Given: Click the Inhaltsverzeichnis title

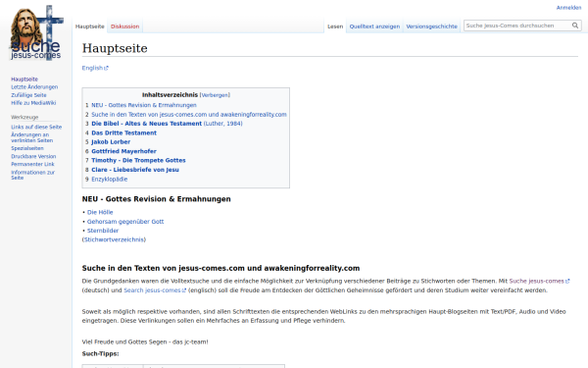Looking at the screenshot, I should coord(170,95).
